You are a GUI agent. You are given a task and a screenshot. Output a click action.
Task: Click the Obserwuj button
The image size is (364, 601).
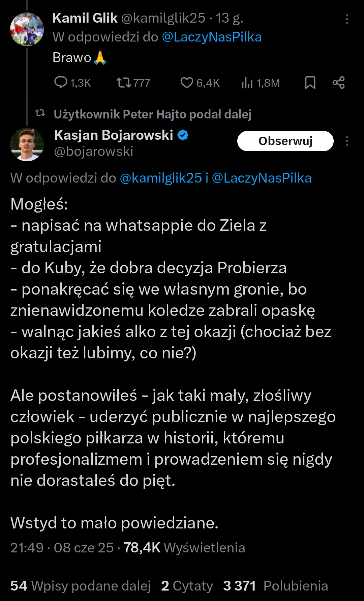click(x=285, y=141)
